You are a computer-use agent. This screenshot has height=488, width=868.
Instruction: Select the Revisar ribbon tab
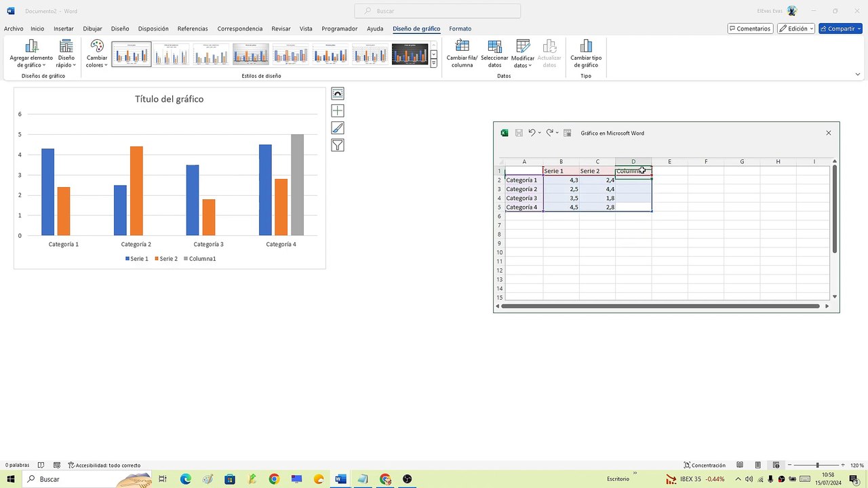click(x=281, y=28)
